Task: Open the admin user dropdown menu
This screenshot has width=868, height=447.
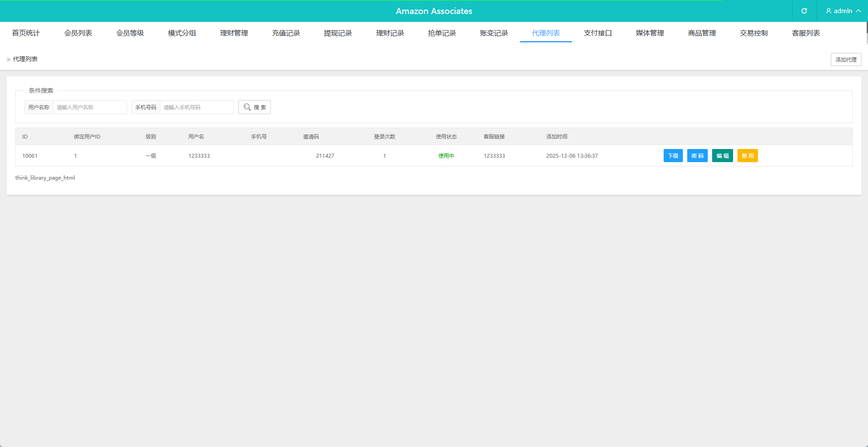Action: point(843,11)
